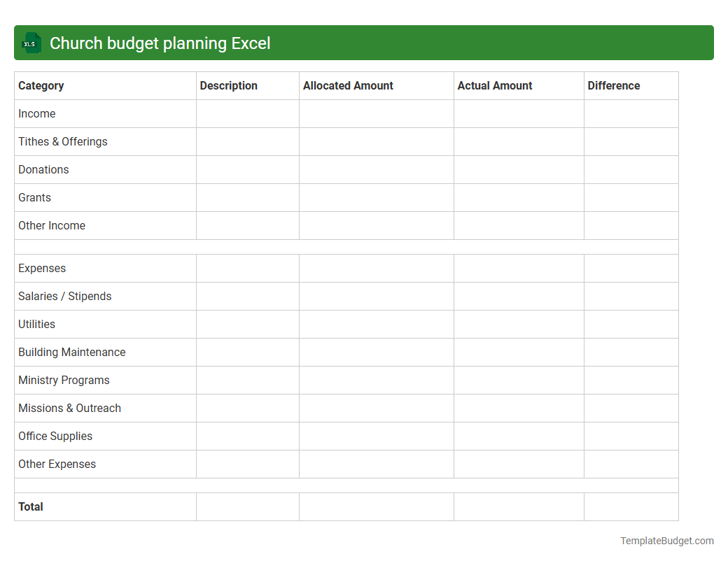Click the Salaries / Stipends cell
Image resolution: width=728 pixels, height=561 pixels.
[64, 296]
